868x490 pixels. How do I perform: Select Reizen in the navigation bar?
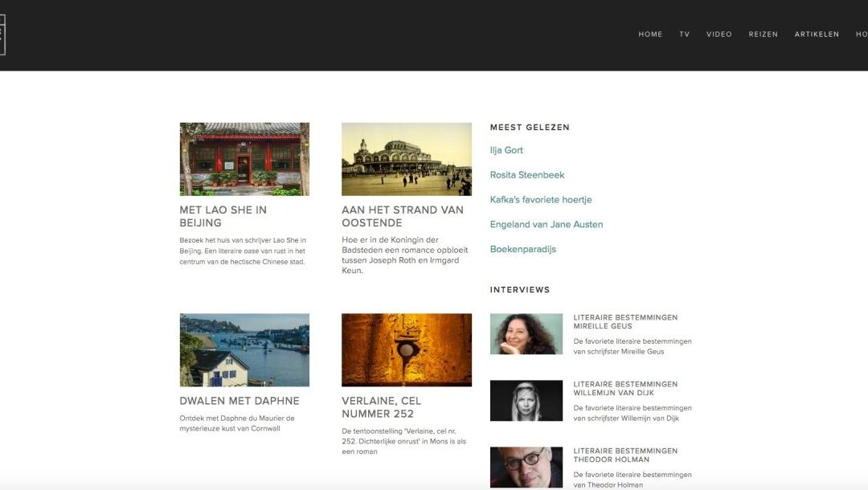[763, 35]
